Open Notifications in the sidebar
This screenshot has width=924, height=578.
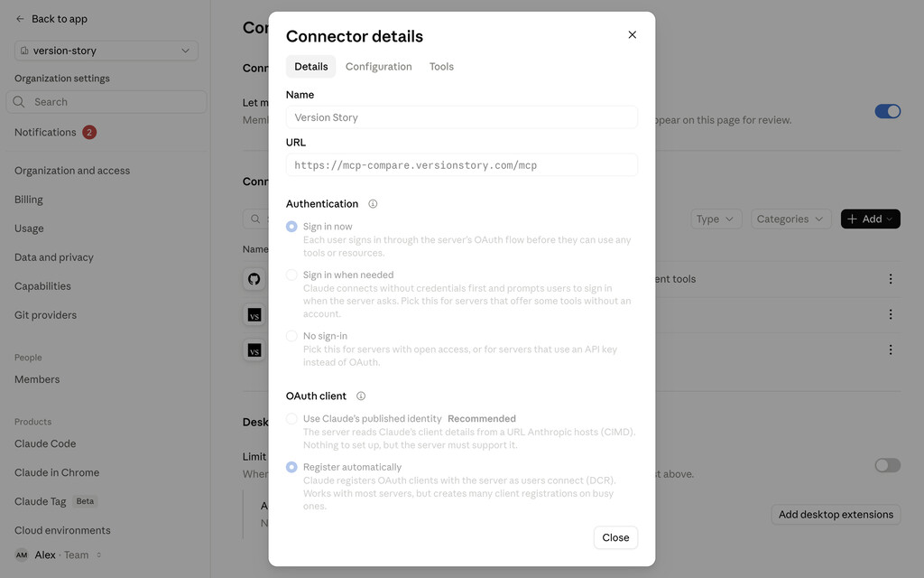(45, 132)
